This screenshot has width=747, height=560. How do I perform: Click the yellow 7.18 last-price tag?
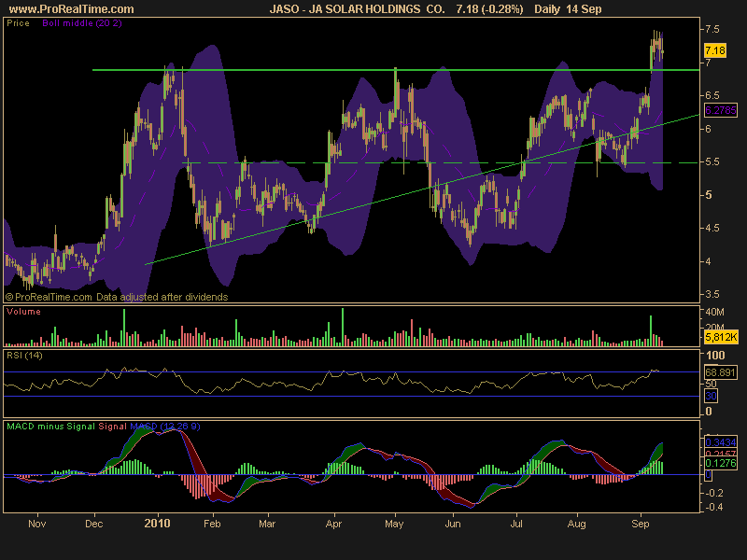pyautogui.click(x=715, y=50)
